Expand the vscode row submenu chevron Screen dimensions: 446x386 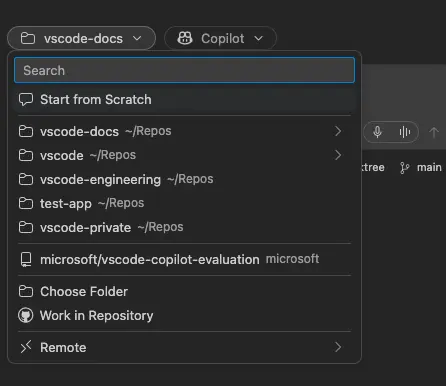(x=338, y=155)
